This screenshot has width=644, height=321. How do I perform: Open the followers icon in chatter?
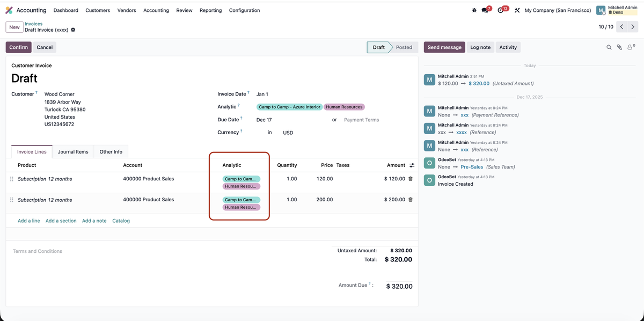pos(631,47)
